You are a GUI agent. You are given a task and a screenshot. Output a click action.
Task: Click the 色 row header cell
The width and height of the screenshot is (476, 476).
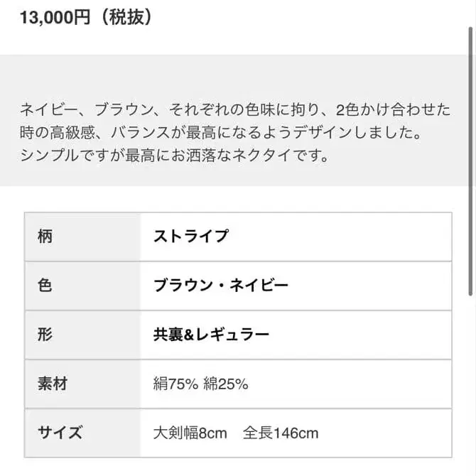[82, 285]
